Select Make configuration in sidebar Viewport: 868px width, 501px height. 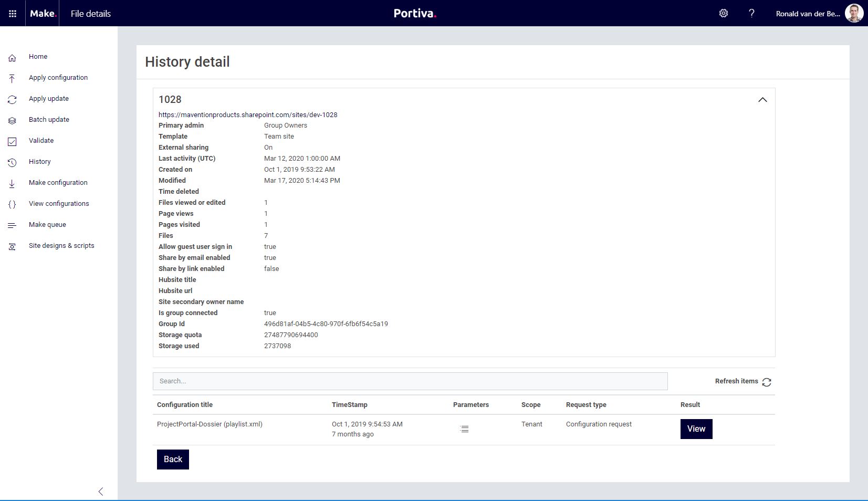click(x=58, y=183)
